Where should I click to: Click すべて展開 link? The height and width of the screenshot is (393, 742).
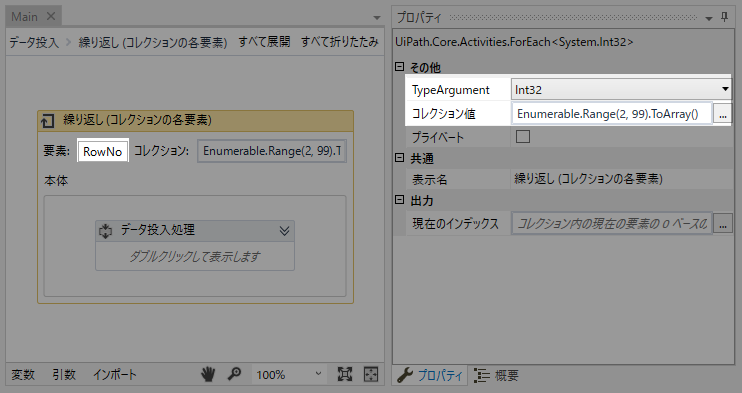point(264,42)
